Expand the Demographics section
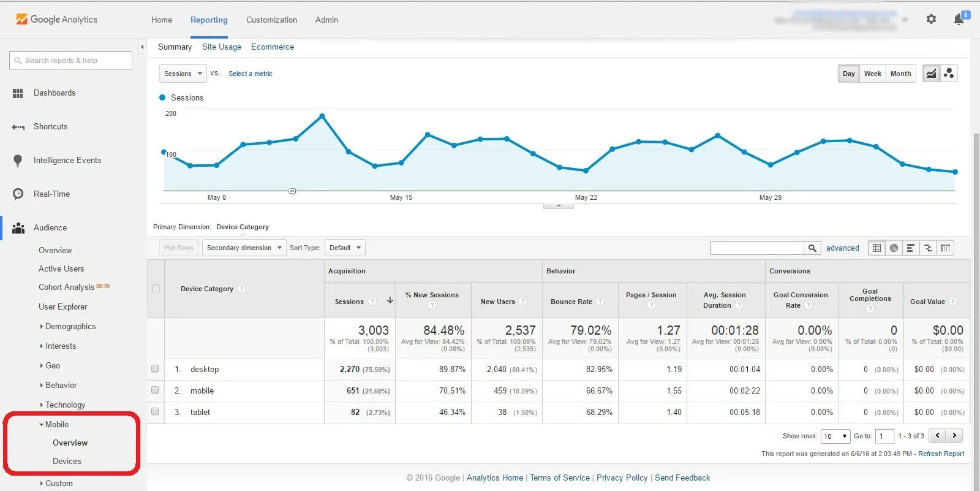Screen dimensions: 980x491 tap(67, 327)
